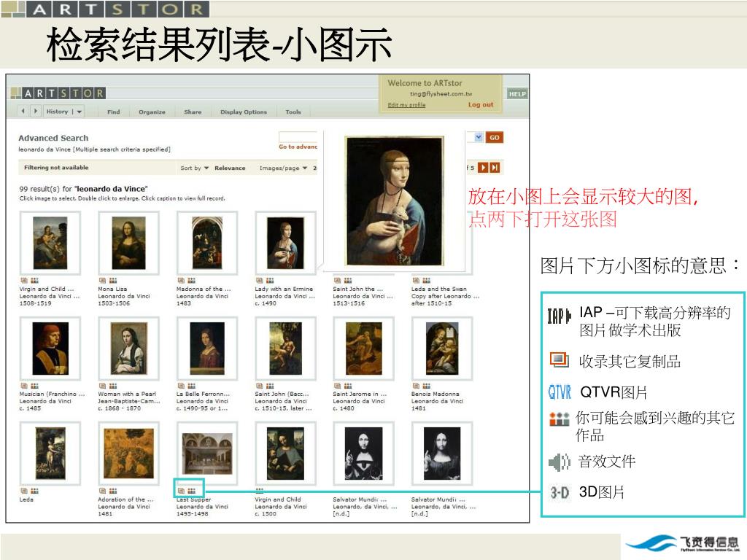Select the Leda thumbnail in the bottom row
The image size is (747, 560).
(x=50, y=454)
